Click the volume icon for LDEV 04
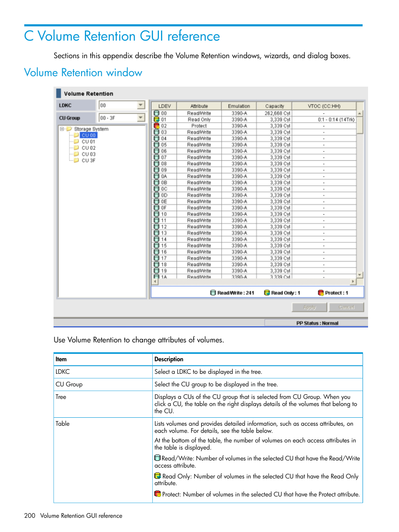Screen dimensions: 399x532 pos(156,138)
